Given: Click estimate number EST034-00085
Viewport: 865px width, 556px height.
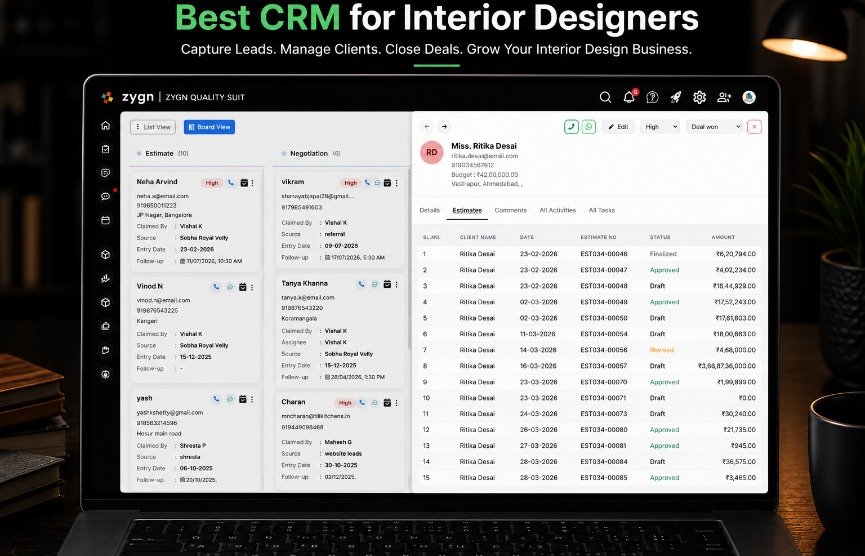Looking at the screenshot, I should click(x=604, y=478).
